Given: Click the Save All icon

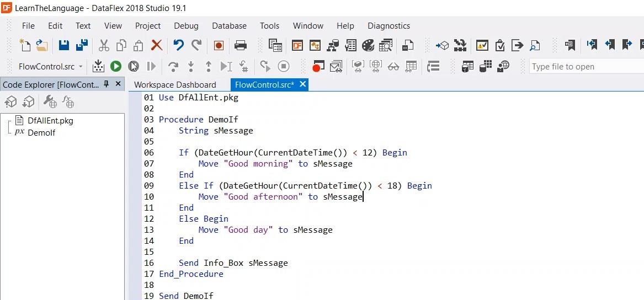Looking at the screenshot, I should (x=82, y=45).
